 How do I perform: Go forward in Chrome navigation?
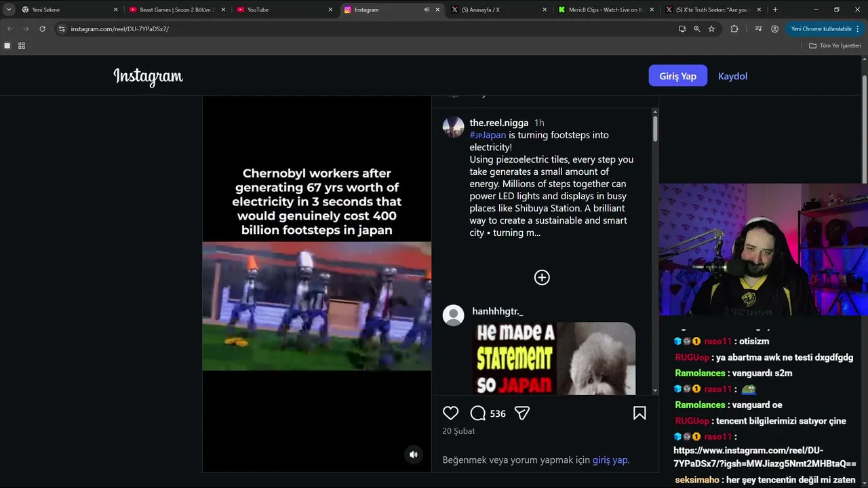pyautogui.click(x=26, y=29)
